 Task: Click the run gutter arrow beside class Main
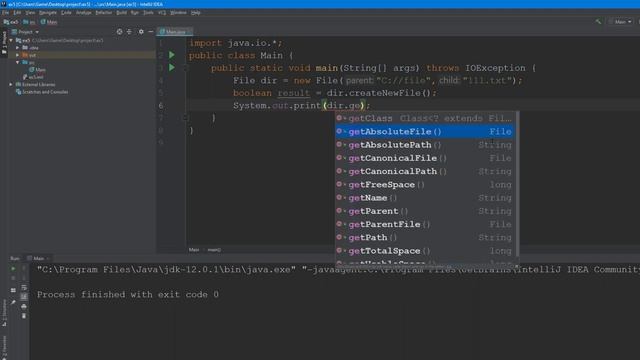[172, 55]
